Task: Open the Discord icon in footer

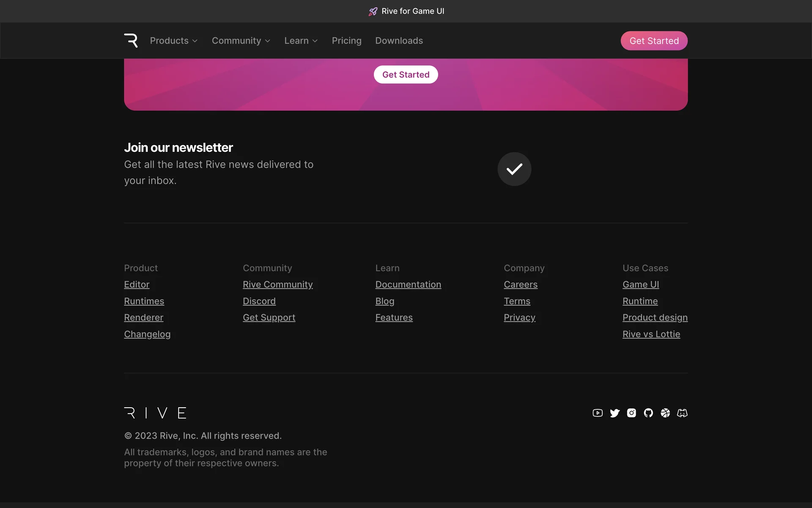Action: click(x=682, y=413)
